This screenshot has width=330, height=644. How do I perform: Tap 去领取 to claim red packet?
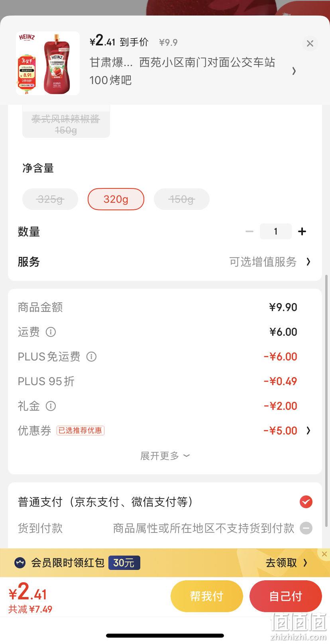point(287,563)
